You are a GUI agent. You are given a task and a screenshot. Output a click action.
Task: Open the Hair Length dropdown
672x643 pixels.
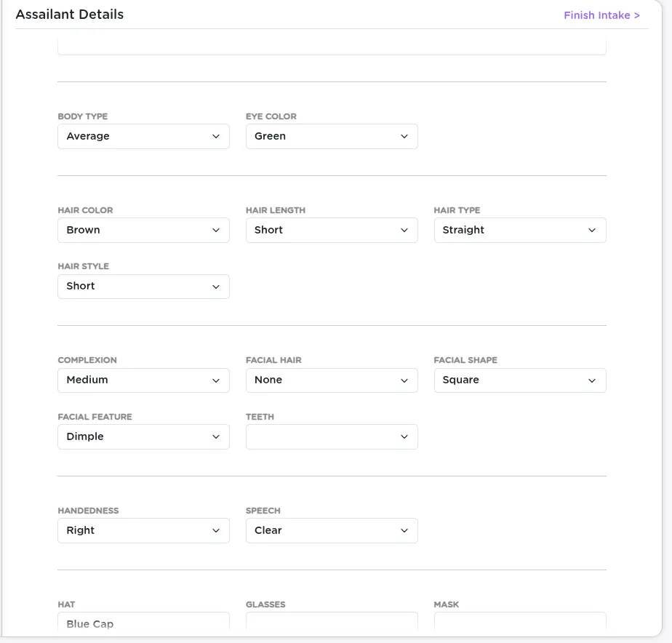tap(332, 230)
